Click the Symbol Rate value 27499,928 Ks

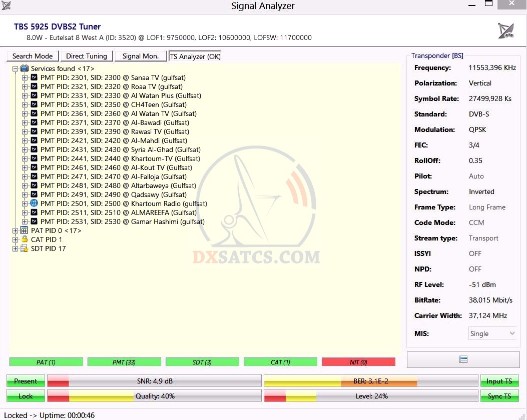[490, 98]
